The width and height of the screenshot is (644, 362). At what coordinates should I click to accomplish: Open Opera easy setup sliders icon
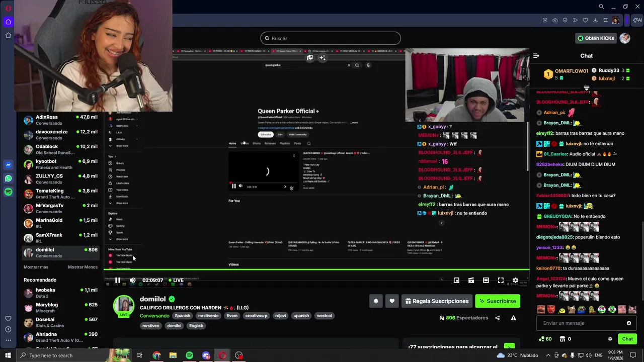[x=605, y=20]
